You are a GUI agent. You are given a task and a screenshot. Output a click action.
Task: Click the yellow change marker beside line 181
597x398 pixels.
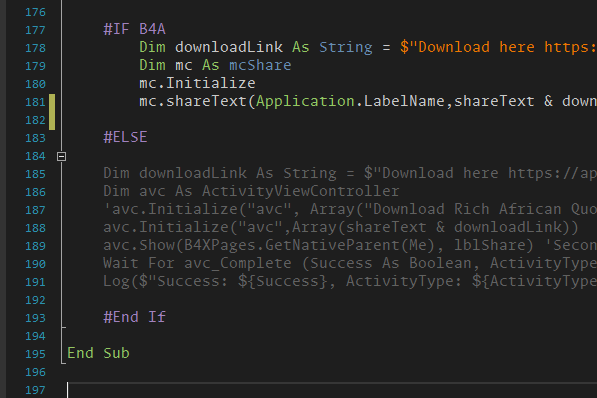pos(52,112)
